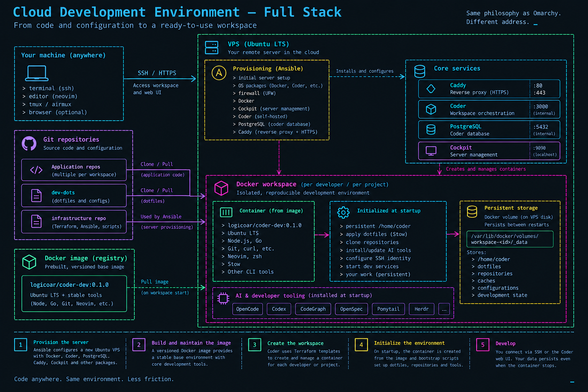Screen dimensions: 588x392
Task: Click the document icon next to infrastructure repo
Action: 36,221
